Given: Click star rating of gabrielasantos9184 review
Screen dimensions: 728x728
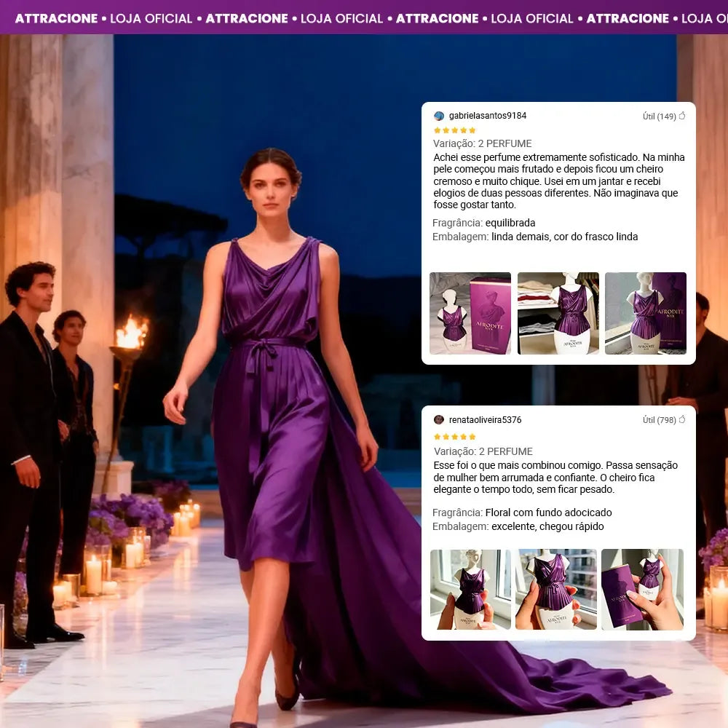Looking at the screenshot, I should click(455, 130).
